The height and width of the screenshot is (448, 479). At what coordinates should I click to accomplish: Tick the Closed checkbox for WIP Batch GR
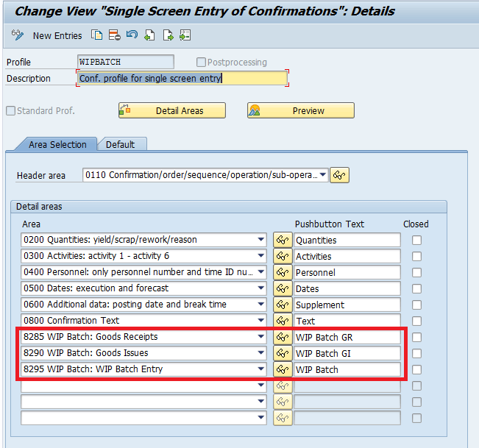[417, 337]
